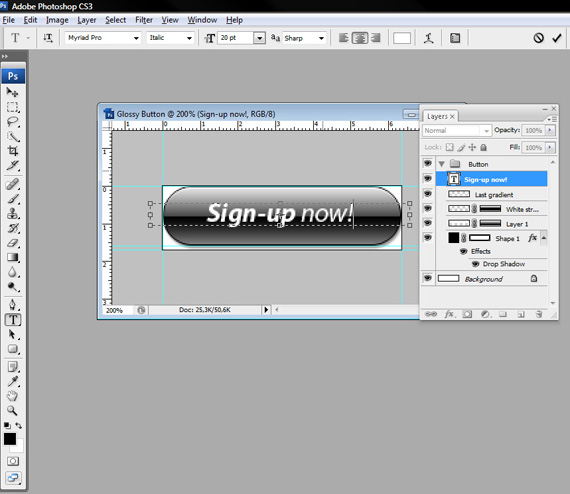The height and width of the screenshot is (494, 570).
Task: Select the Blur tool
Action: click(x=12, y=272)
